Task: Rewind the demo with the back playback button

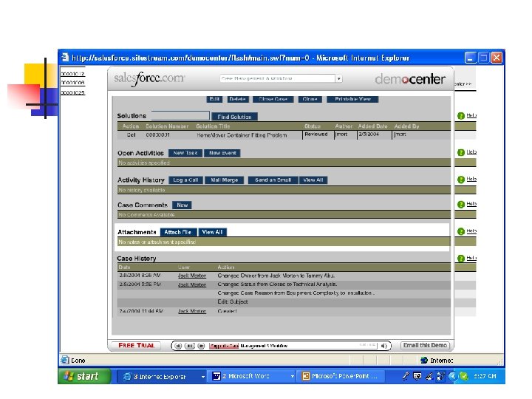Action: pos(178,346)
